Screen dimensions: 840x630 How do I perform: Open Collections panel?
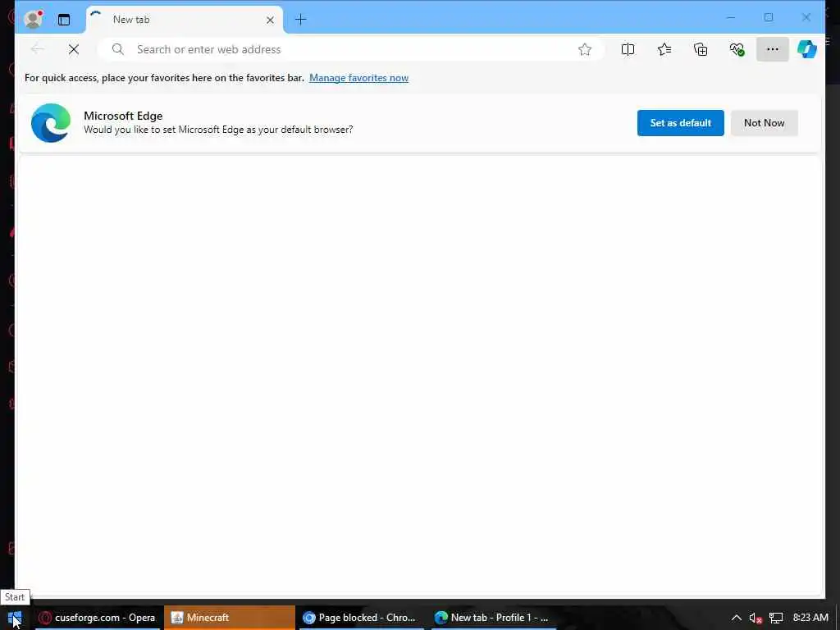(701, 49)
